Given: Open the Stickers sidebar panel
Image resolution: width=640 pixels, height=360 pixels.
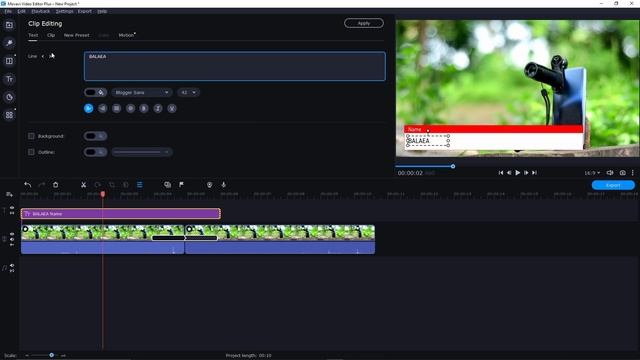Looking at the screenshot, I should pos(9,97).
